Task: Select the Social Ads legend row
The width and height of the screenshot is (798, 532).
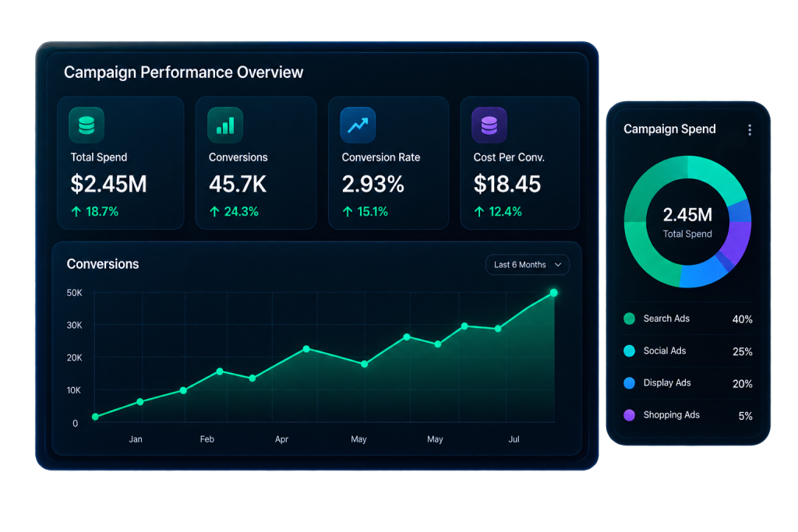Action: [688, 351]
